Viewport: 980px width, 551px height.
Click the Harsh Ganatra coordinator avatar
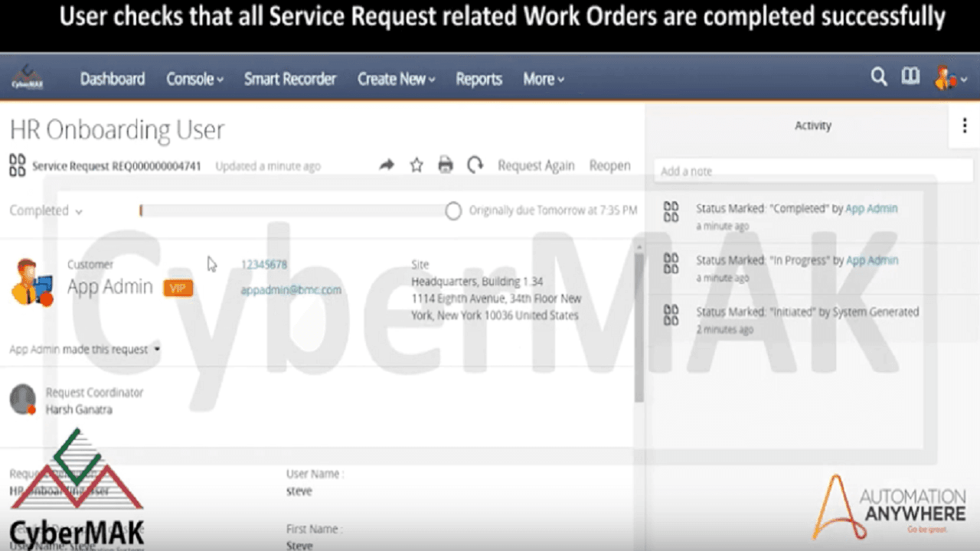[x=23, y=399]
